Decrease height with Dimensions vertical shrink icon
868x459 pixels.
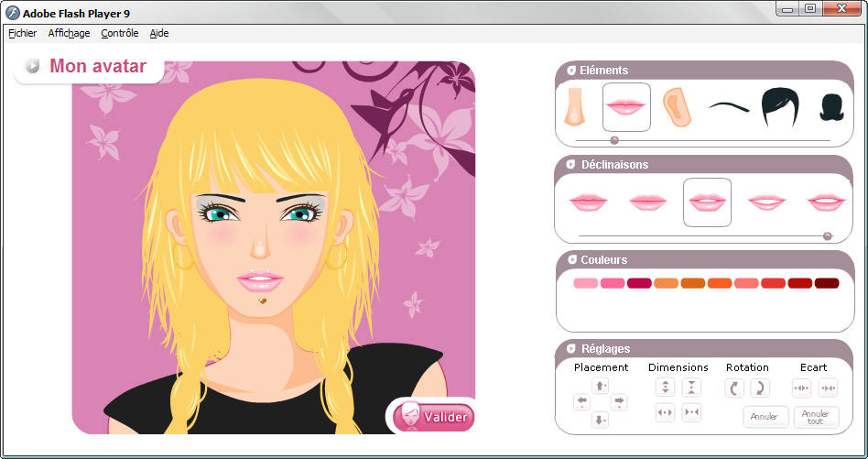click(x=691, y=387)
